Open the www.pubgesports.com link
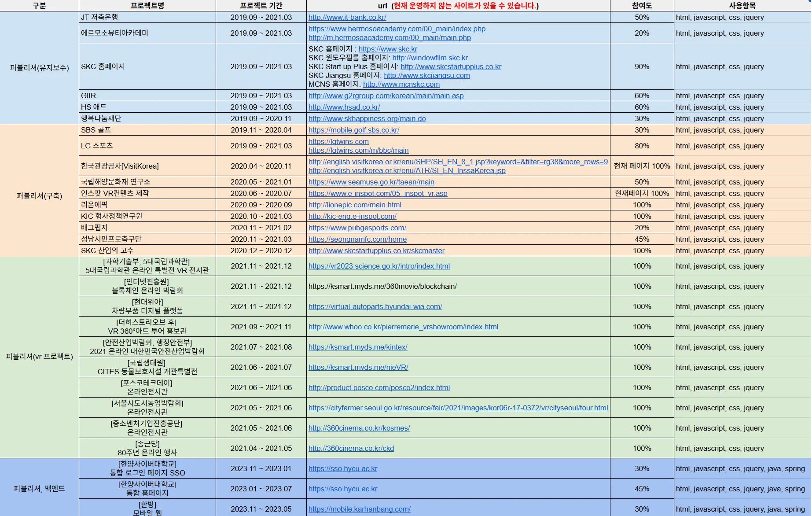 coord(357,228)
